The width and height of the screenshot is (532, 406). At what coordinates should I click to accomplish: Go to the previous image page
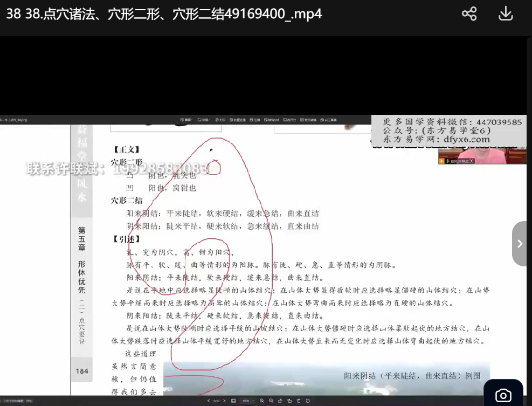[x=209, y=401]
